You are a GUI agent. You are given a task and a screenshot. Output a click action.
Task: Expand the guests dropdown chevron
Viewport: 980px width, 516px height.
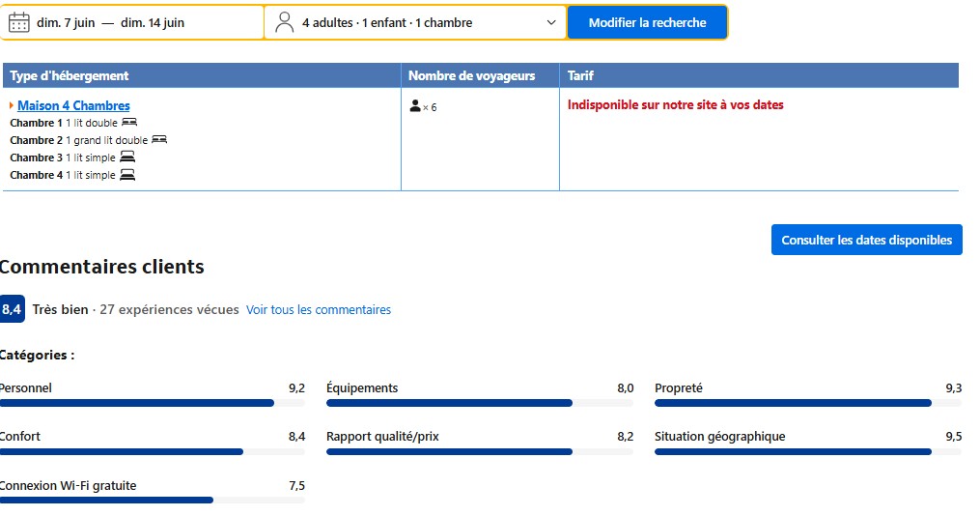click(551, 22)
